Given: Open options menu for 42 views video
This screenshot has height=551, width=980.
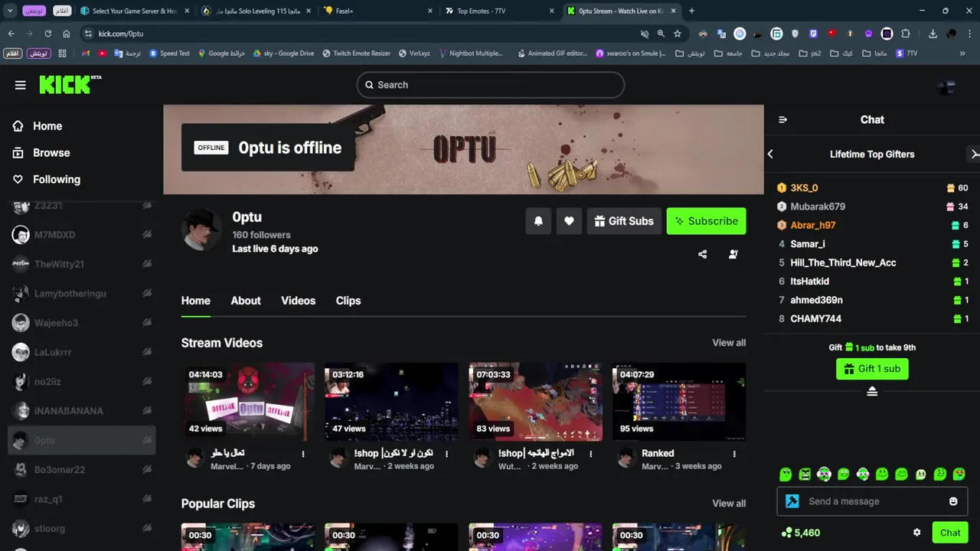Looking at the screenshot, I should click(x=303, y=454).
